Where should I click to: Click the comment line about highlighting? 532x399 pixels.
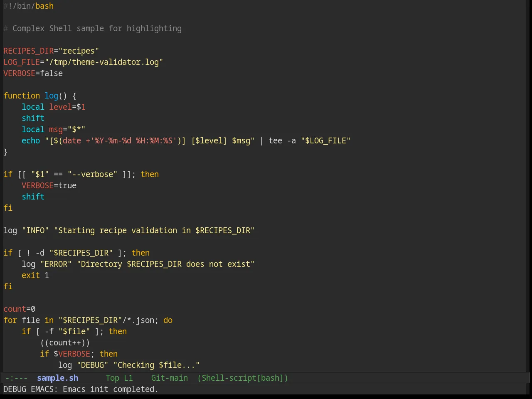(x=92, y=28)
